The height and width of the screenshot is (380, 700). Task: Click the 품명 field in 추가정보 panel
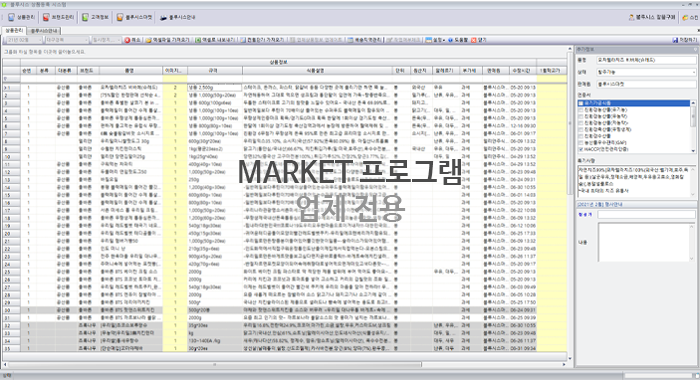tap(646, 60)
